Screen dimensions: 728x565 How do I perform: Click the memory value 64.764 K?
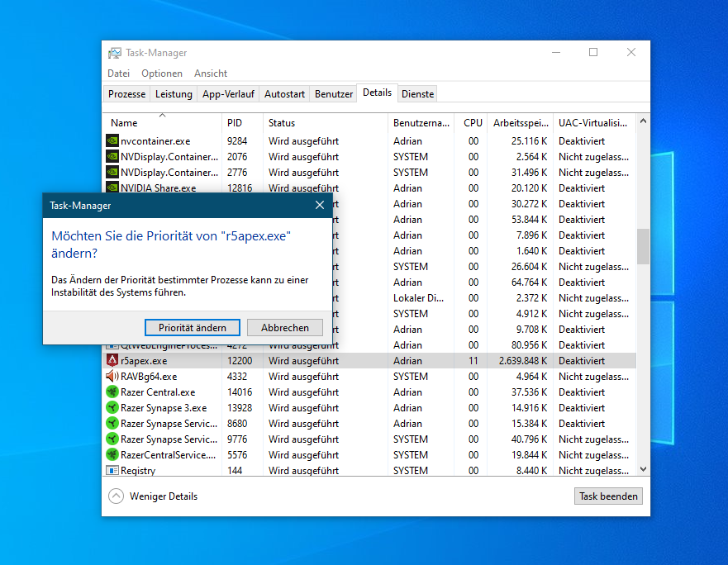coord(529,282)
